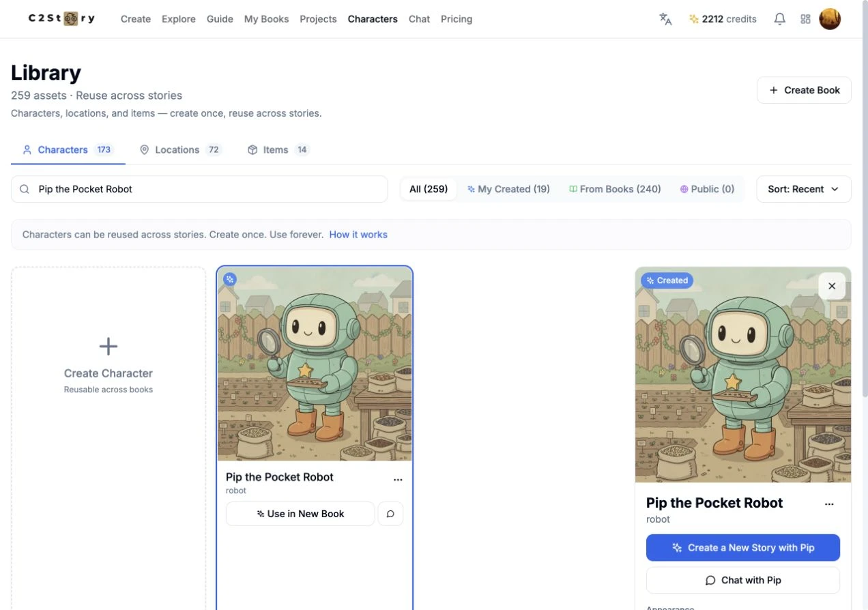
Task: Switch to the Items tab
Action: pos(278,149)
